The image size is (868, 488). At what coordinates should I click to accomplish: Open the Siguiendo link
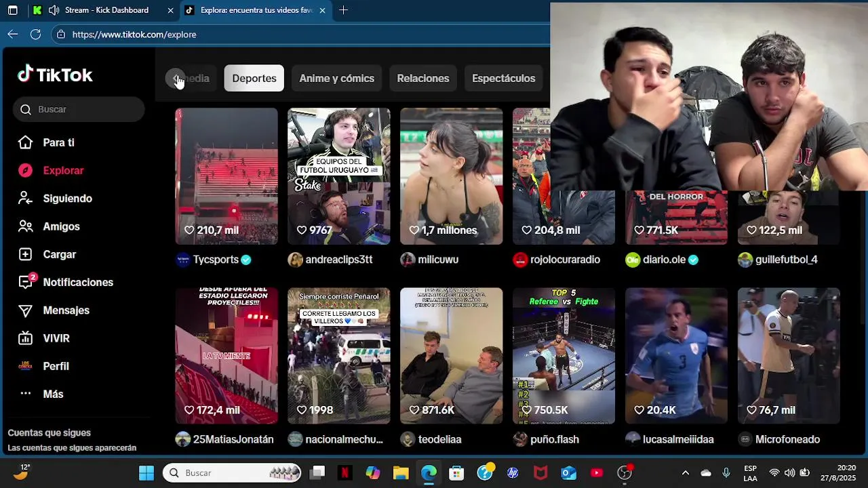(x=68, y=199)
